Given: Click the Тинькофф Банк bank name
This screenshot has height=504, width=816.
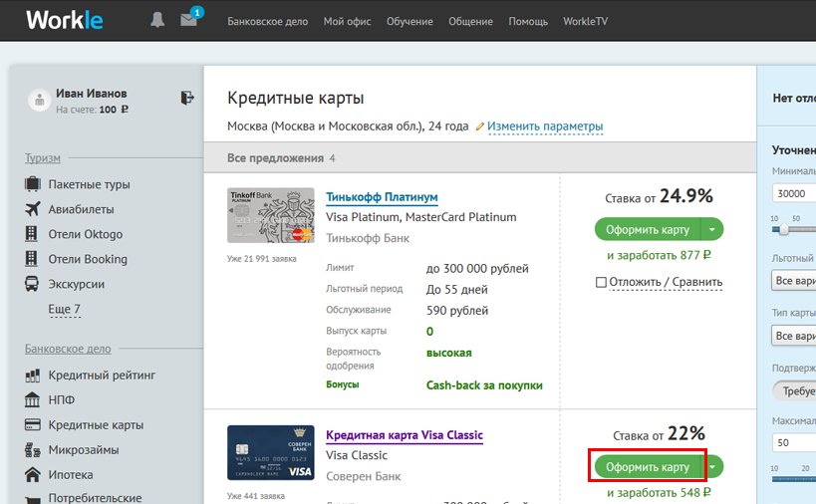Looking at the screenshot, I should (368, 238).
